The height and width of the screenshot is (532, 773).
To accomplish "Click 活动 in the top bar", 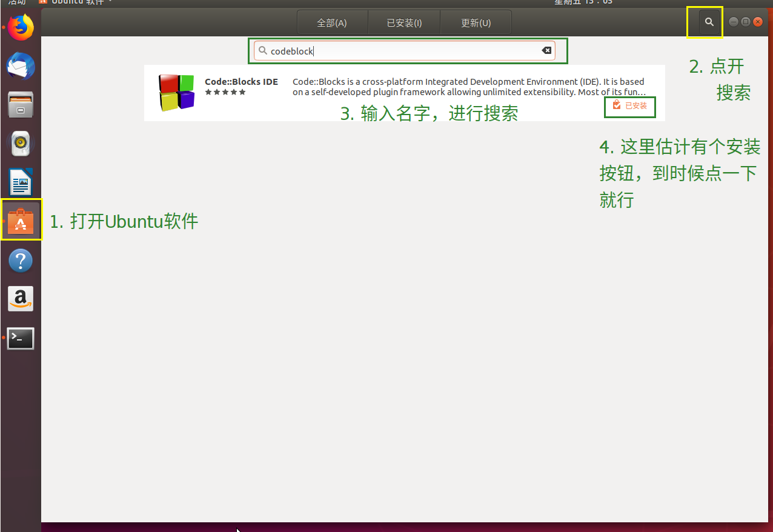I will pos(17,2).
